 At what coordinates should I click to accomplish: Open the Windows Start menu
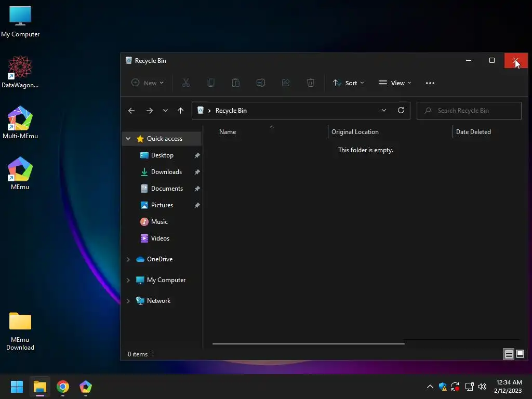(x=17, y=387)
